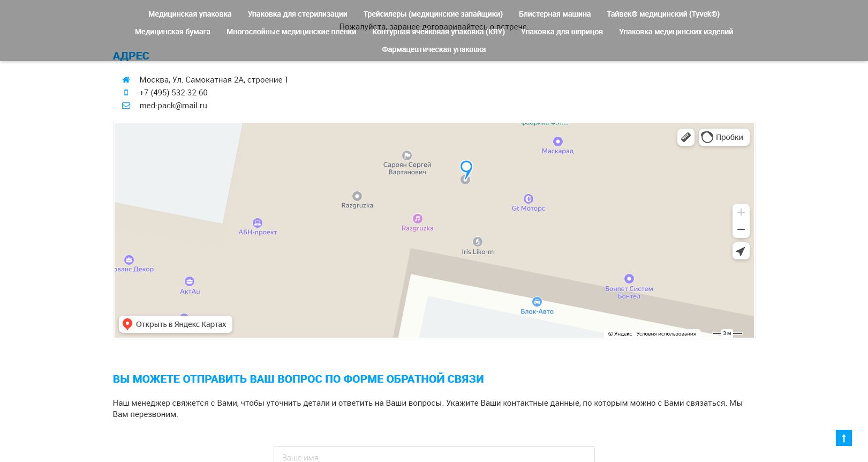The width and height of the screenshot is (868, 462).
Task: Jump back to top with arrow button
Action: pyautogui.click(x=844, y=438)
